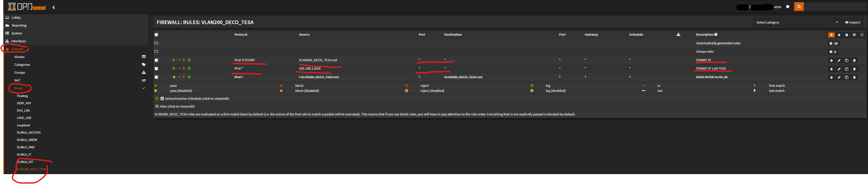Tick the checkbox for the PERMIT IP rule
The height and width of the screenshot is (184, 868).
156,60
